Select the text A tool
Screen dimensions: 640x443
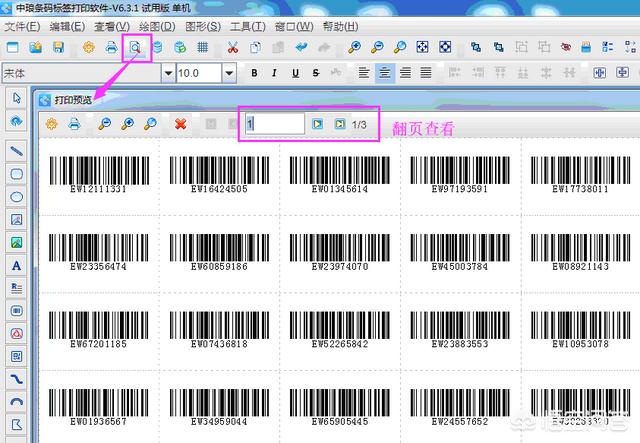coord(16,266)
